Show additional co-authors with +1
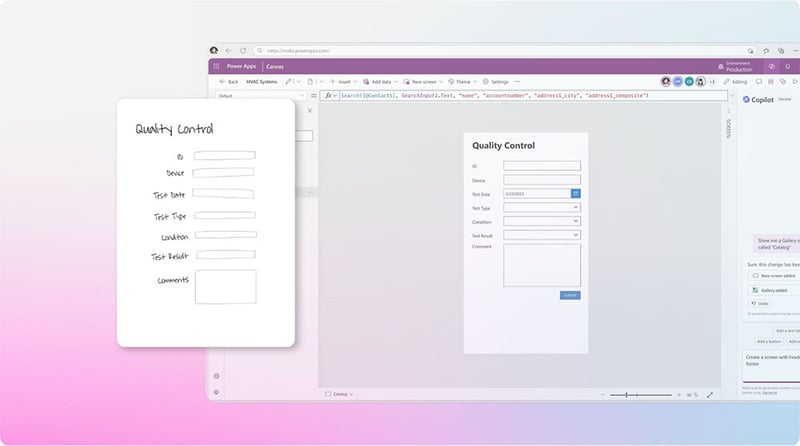800x446 pixels. [x=712, y=82]
